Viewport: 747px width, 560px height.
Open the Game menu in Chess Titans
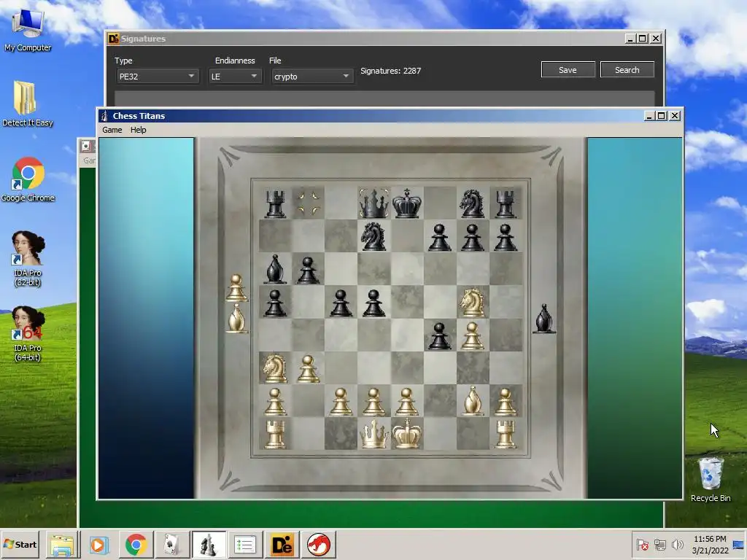[x=112, y=130]
